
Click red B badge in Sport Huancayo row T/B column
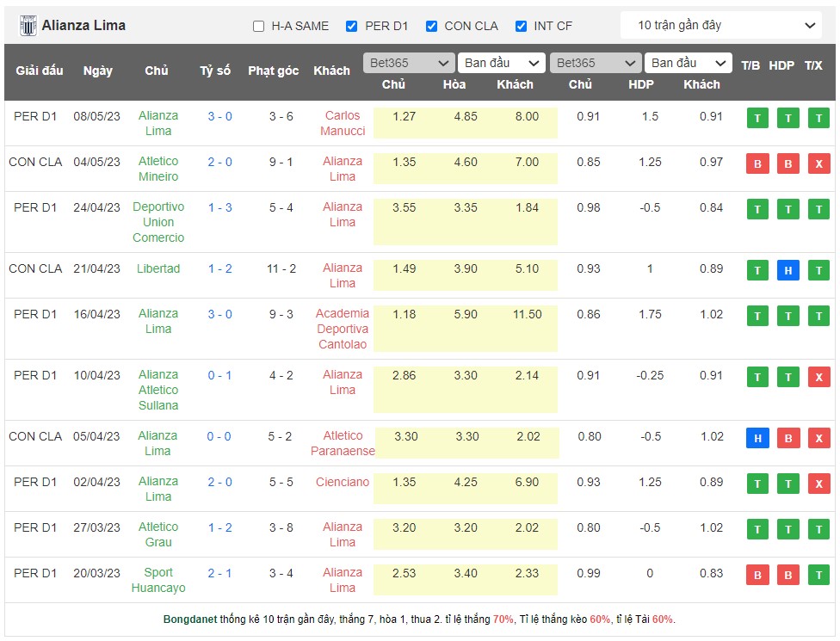757,576
